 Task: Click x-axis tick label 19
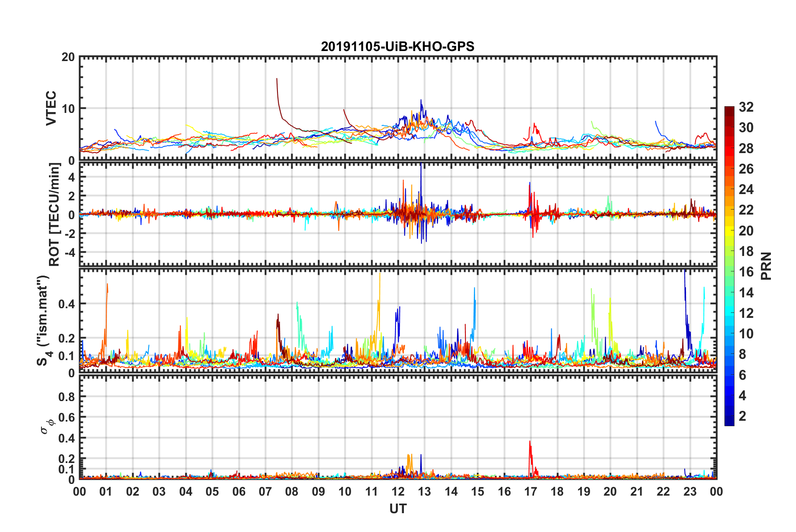tap(584, 491)
